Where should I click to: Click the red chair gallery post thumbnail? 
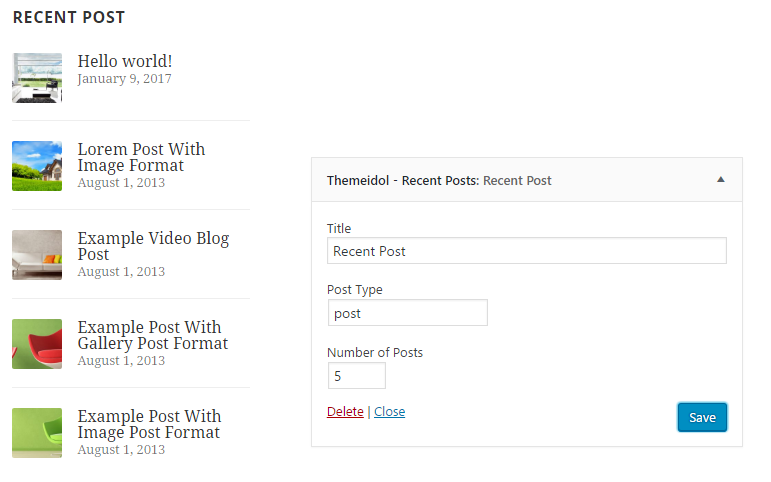37,344
